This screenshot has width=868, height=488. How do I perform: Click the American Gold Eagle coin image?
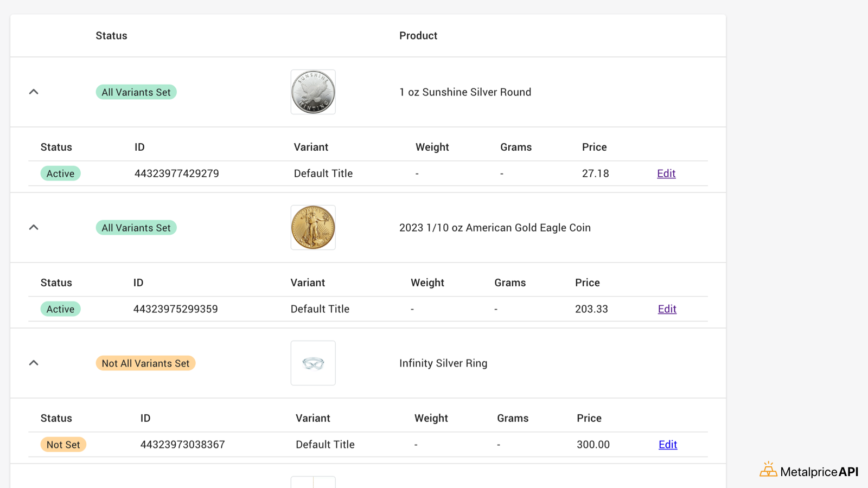point(313,227)
